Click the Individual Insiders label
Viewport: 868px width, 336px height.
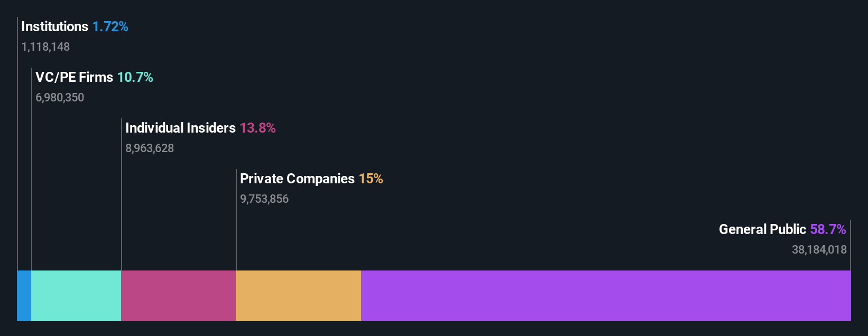(180, 128)
